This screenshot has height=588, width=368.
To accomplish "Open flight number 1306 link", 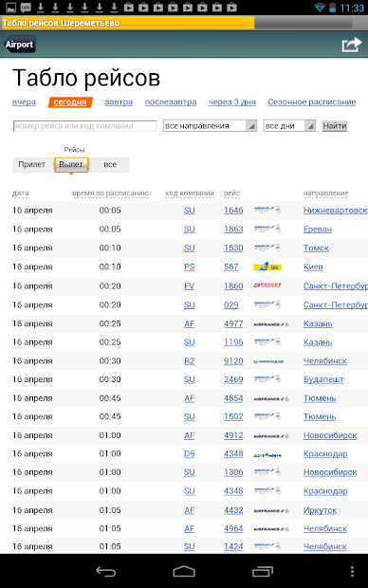I will click(x=233, y=472).
